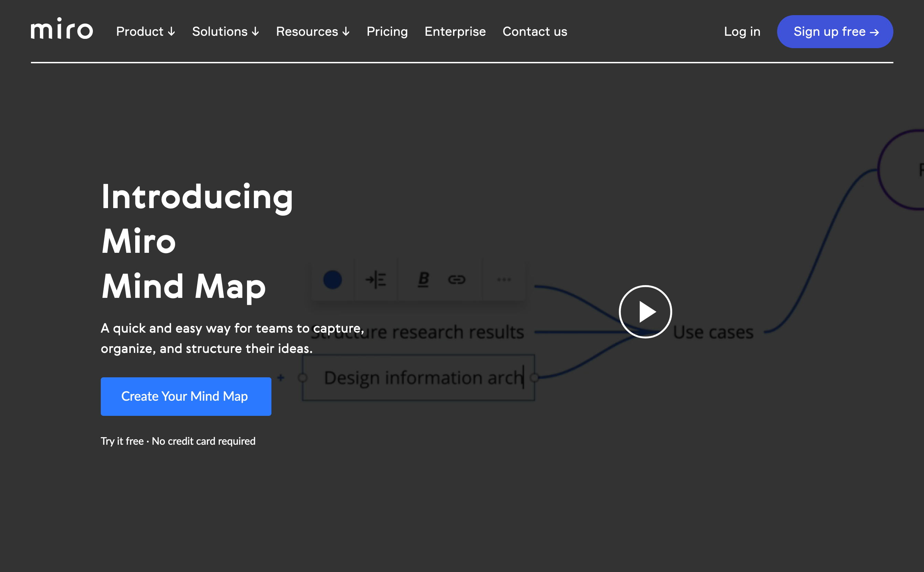The image size is (924, 572).
Task: Click the Design information arch text box
Action: pos(419,378)
